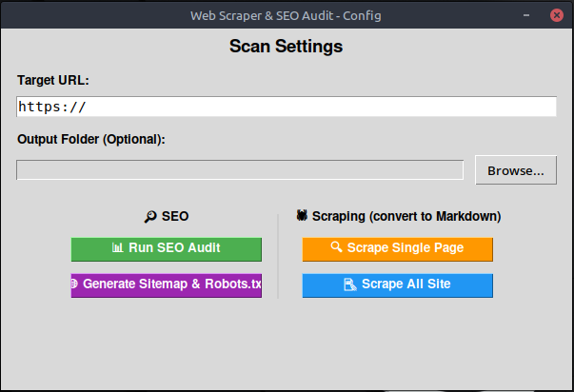This screenshot has height=392, width=574.
Task: Minimize the Config window
Action: tap(526, 15)
